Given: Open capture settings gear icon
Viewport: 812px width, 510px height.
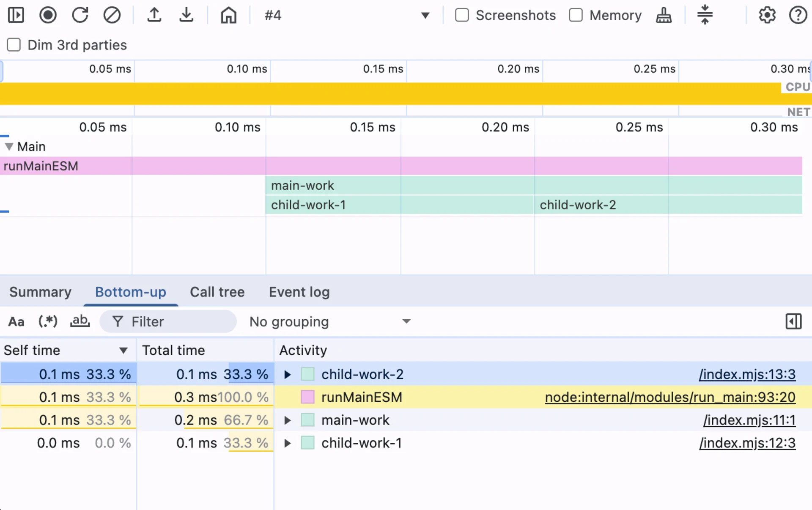Looking at the screenshot, I should click(767, 15).
